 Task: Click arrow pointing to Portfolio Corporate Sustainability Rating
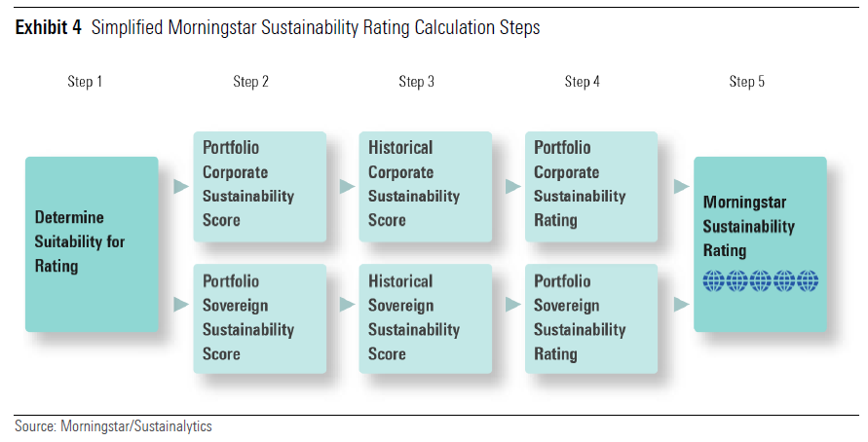click(512, 186)
